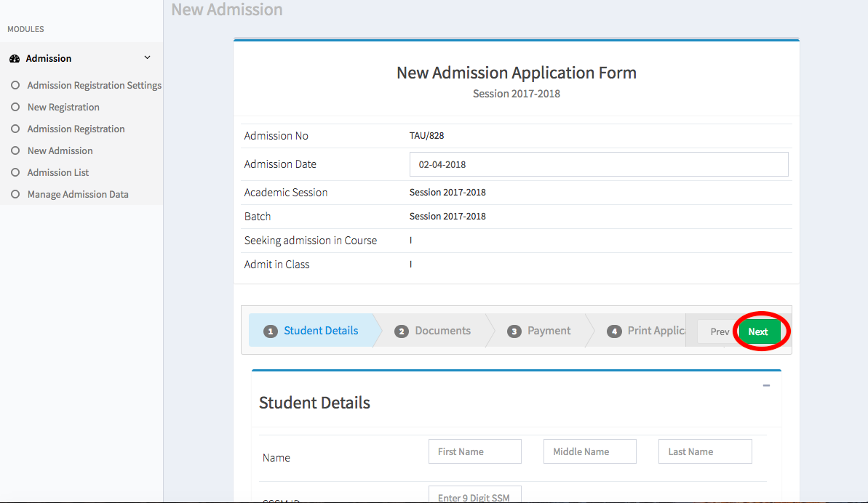The image size is (868, 503).
Task: Switch to Payment step
Action: coord(538,331)
